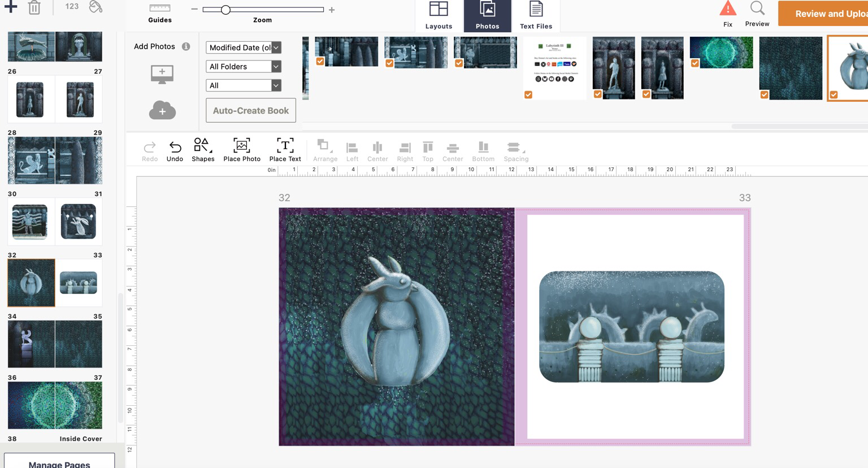
Task: Click the paint bucket background icon
Action: click(x=96, y=7)
